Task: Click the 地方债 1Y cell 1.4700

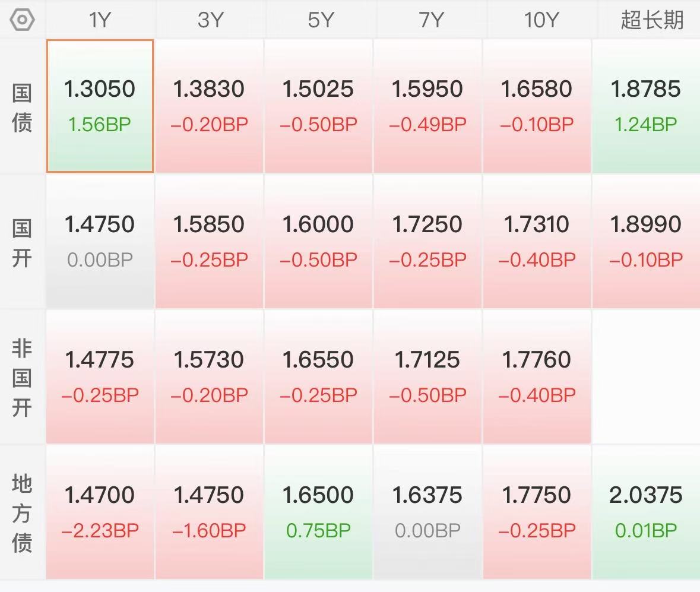Action: pos(100,512)
